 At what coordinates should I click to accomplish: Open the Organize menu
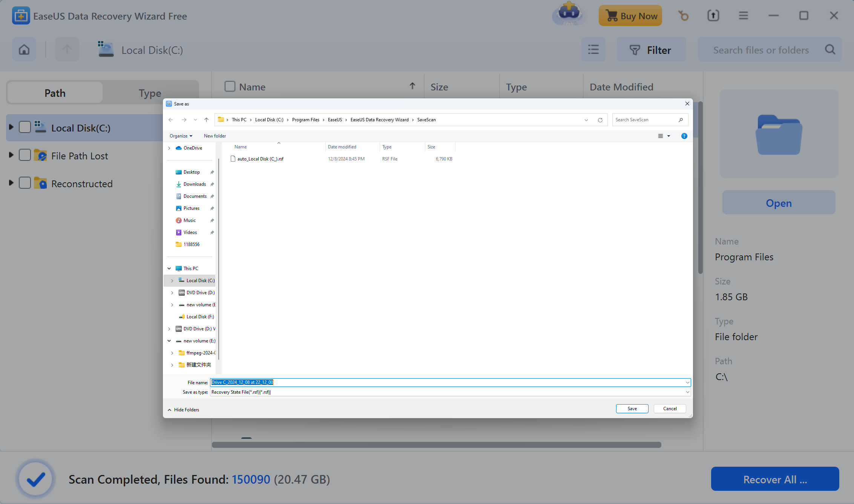click(181, 136)
